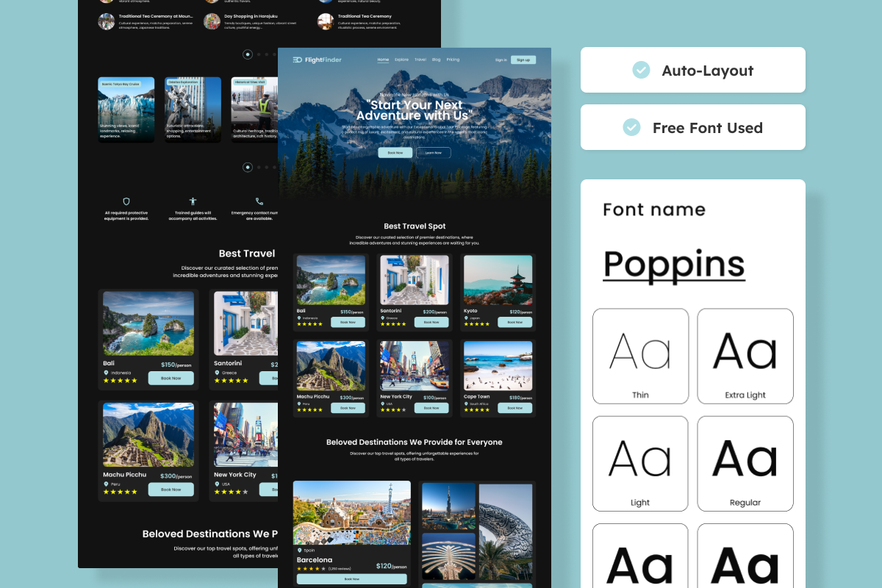The image size is (882, 588).
Task: Open the Scenic Tokyo Bay Cruise card
Action: [x=126, y=110]
